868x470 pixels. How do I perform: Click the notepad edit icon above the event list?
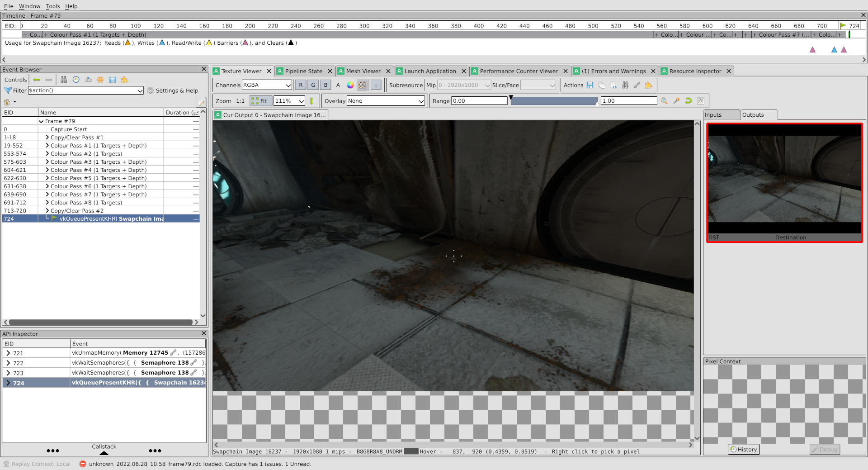pos(201,102)
